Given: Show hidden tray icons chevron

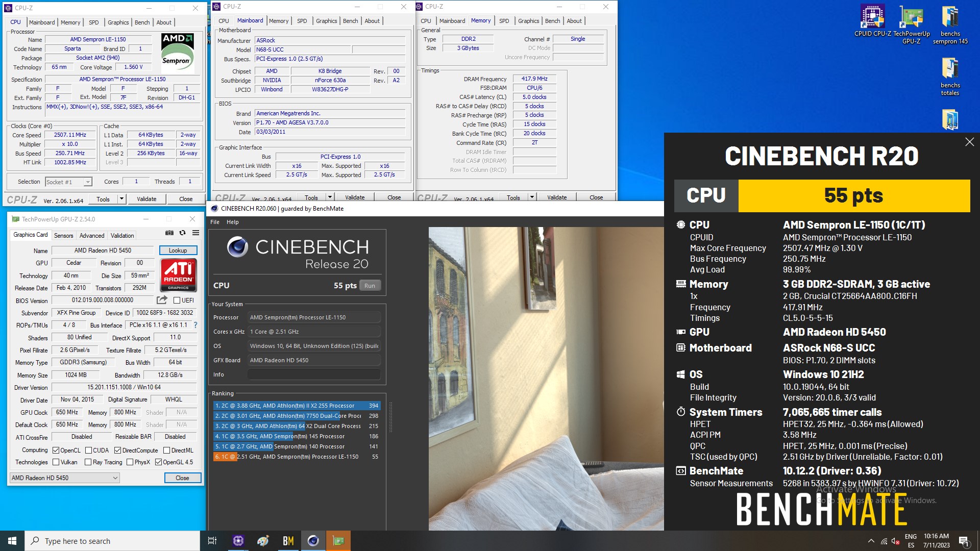Looking at the screenshot, I should [871, 541].
